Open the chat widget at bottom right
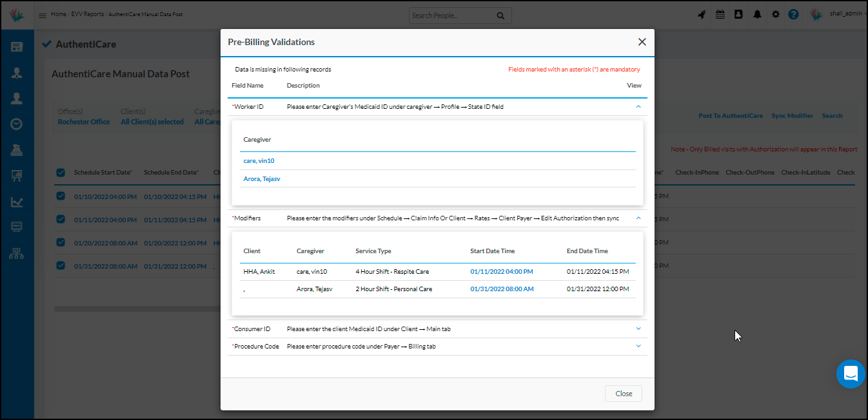The image size is (868, 420). coord(850,374)
